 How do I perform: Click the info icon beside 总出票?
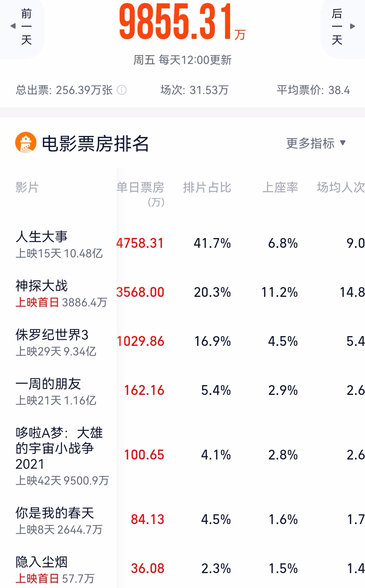pos(122,90)
